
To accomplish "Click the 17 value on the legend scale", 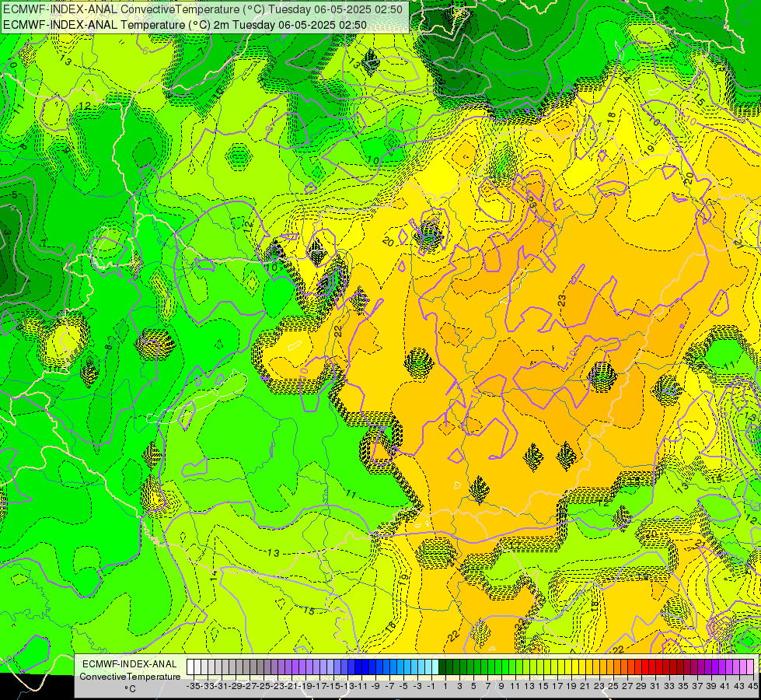I will 557,686.
